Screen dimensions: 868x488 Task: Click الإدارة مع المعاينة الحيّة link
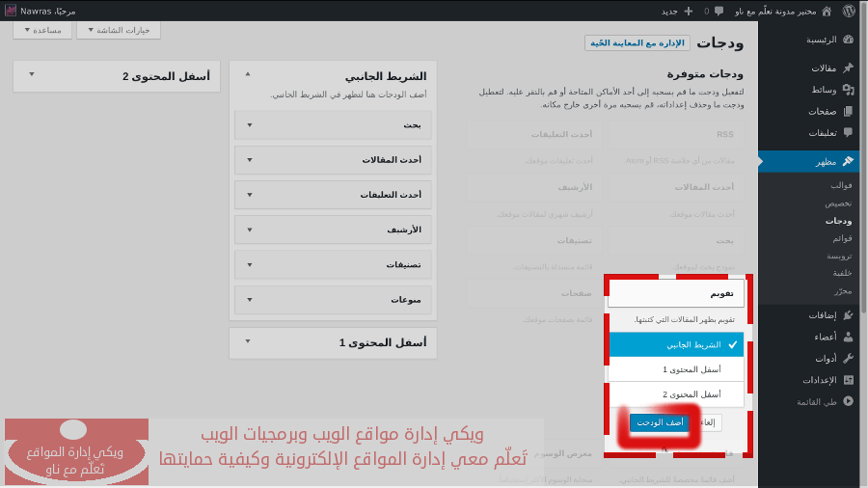(637, 43)
